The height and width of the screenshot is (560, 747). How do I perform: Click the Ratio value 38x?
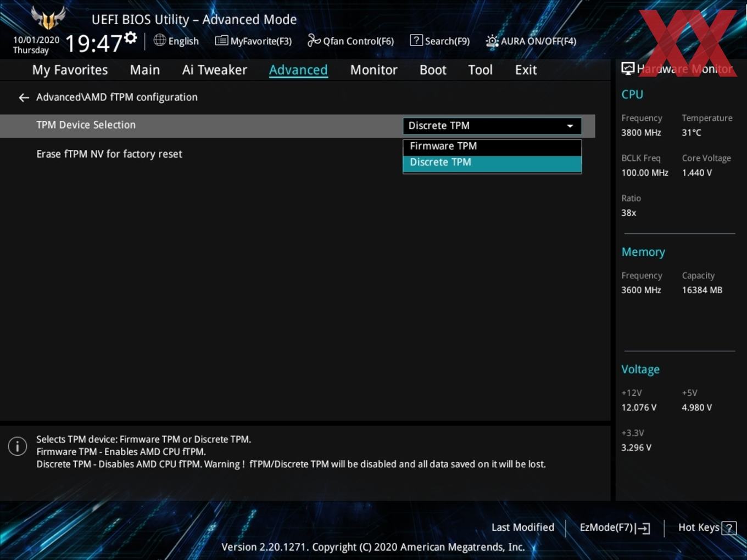[x=629, y=213]
